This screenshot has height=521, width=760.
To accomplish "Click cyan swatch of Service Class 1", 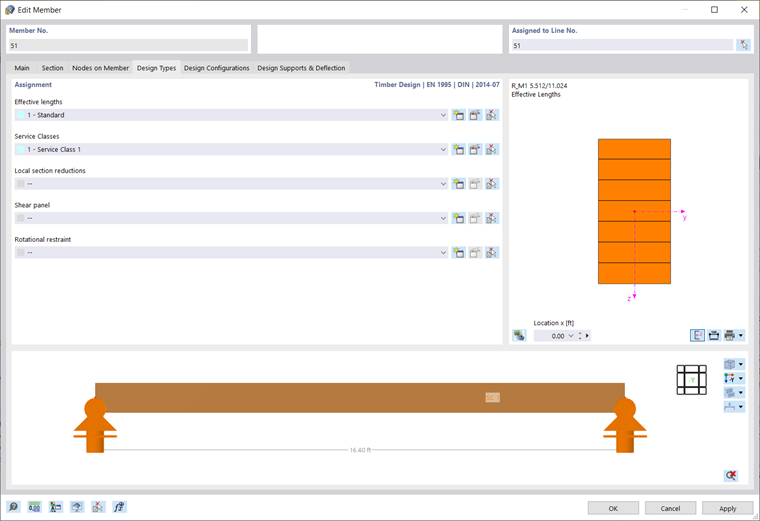I will (21, 149).
